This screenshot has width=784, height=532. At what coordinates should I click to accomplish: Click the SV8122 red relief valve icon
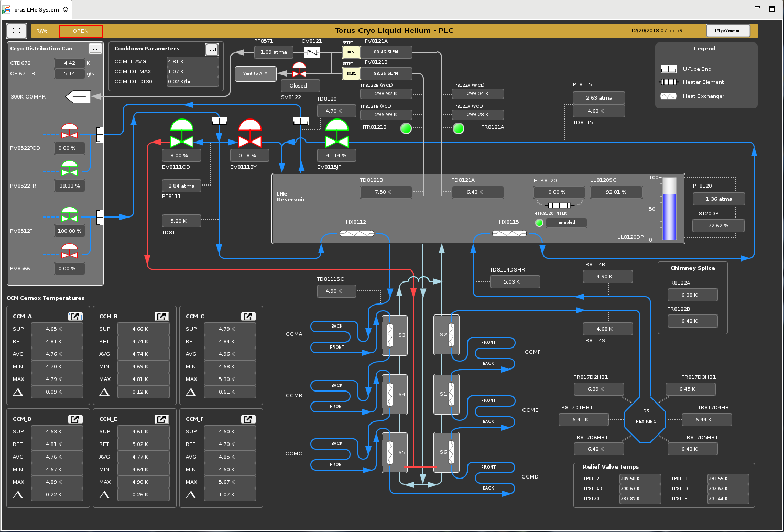click(x=299, y=70)
